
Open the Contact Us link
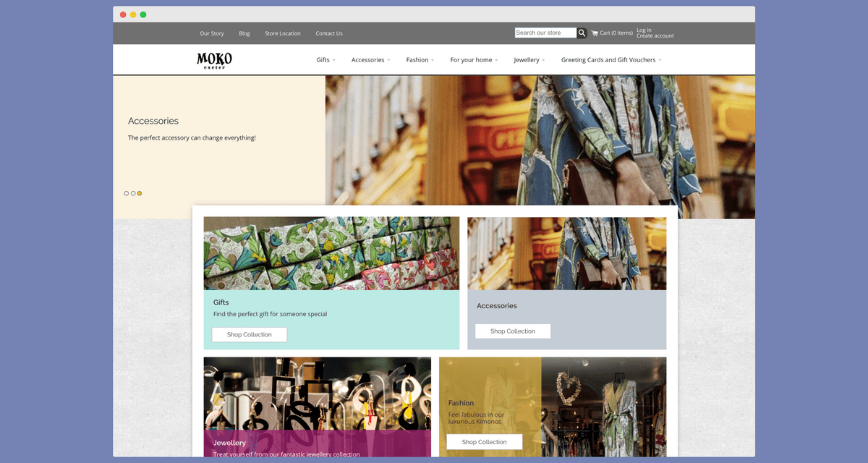click(329, 33)
